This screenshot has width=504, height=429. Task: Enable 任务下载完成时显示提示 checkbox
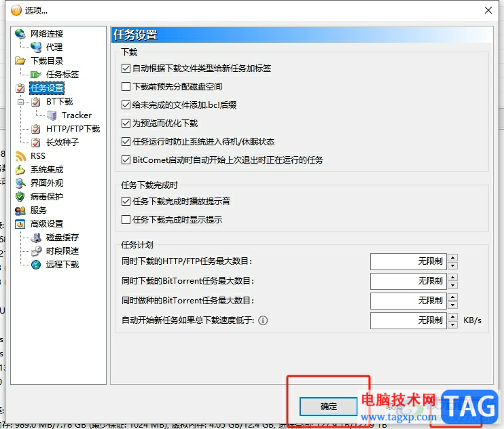point(126,220)
